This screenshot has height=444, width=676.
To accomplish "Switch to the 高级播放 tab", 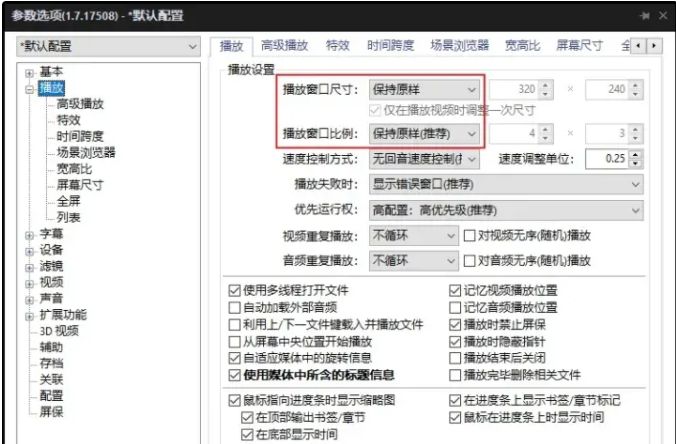I will (x=285, y=45).
